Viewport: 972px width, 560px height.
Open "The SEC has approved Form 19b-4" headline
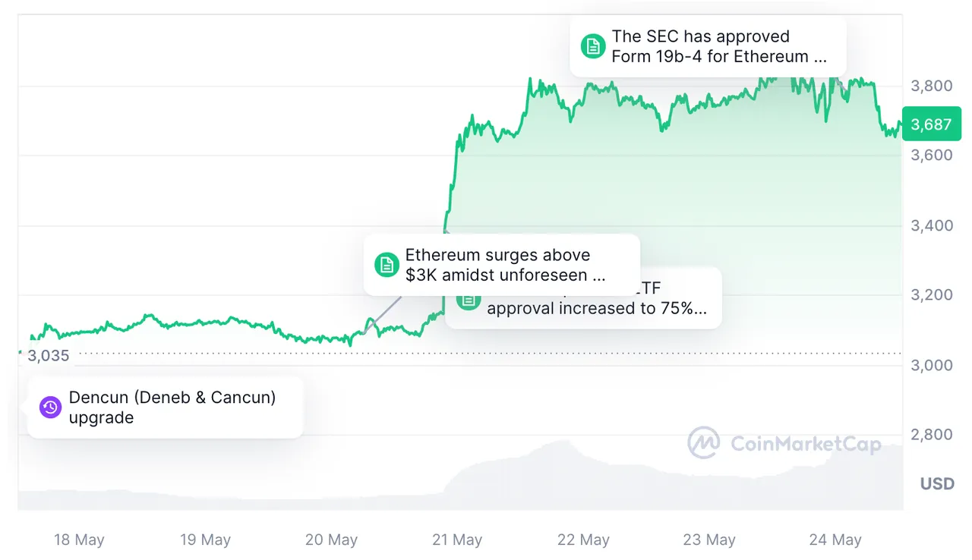(x=718, y=46)
